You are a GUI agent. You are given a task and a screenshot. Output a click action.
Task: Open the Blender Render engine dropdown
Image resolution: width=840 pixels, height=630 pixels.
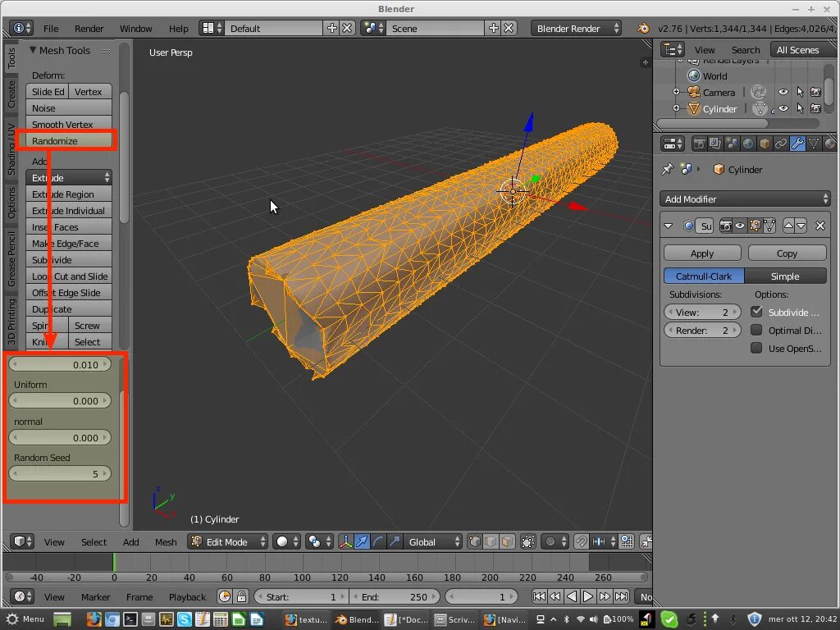pyautogui.click(x=576, y=28)
